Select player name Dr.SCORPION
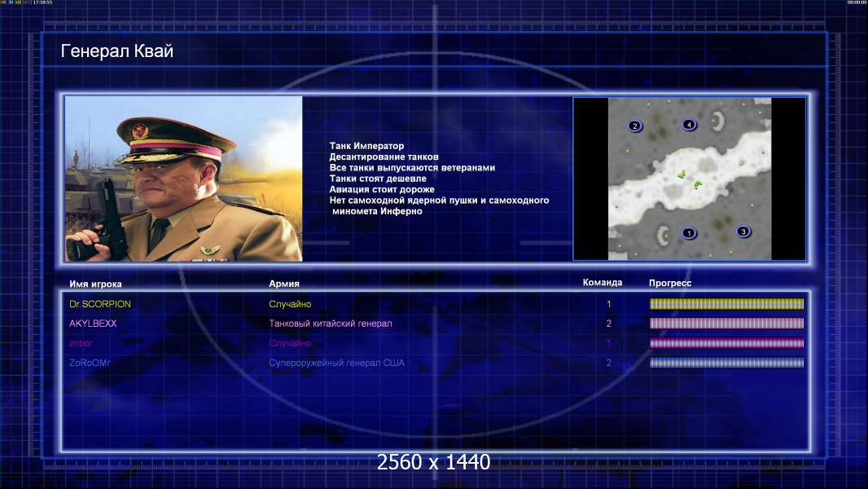The image size is (868, 489). point(100,304)
